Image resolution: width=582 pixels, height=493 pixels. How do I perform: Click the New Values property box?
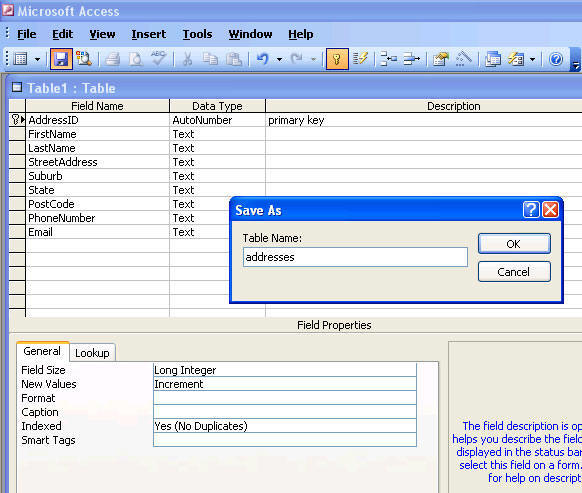(285, 384)
